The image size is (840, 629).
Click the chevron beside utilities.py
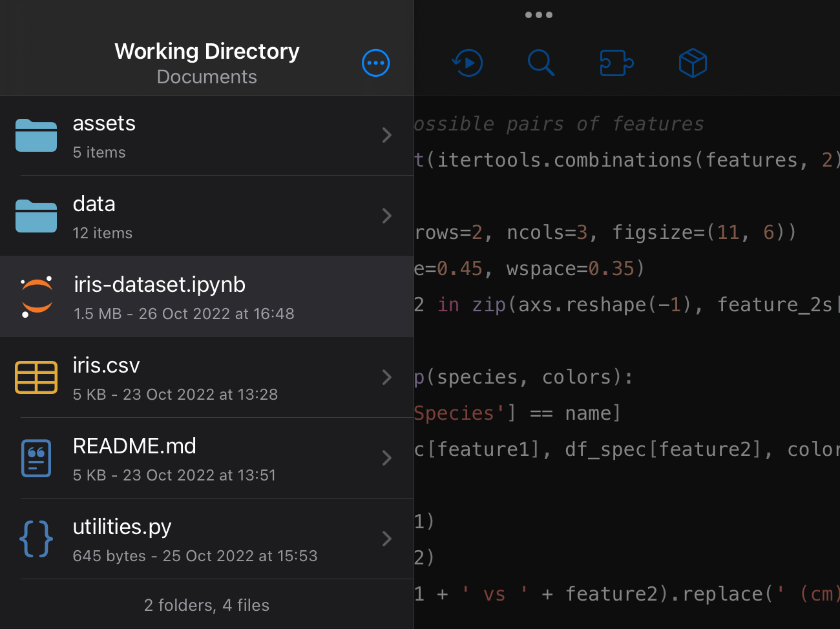(386, 539)
